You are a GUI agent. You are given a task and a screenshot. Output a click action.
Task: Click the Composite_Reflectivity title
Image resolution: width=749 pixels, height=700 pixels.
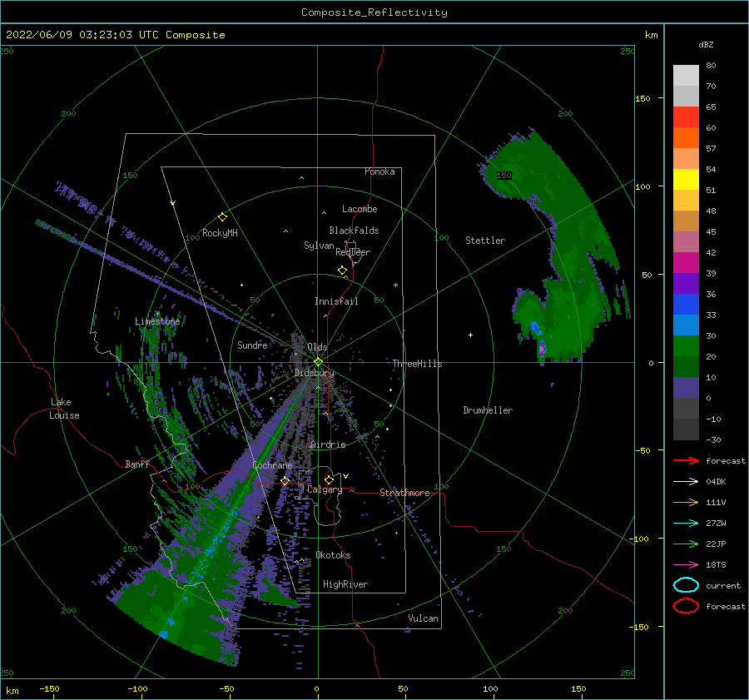coord(374,12)
